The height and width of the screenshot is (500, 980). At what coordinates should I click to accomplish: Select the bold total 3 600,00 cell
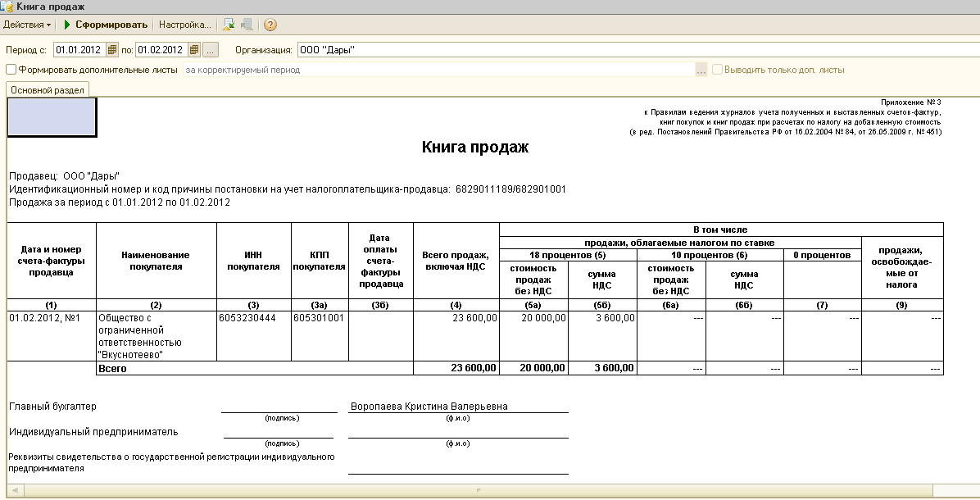[602, 368]
